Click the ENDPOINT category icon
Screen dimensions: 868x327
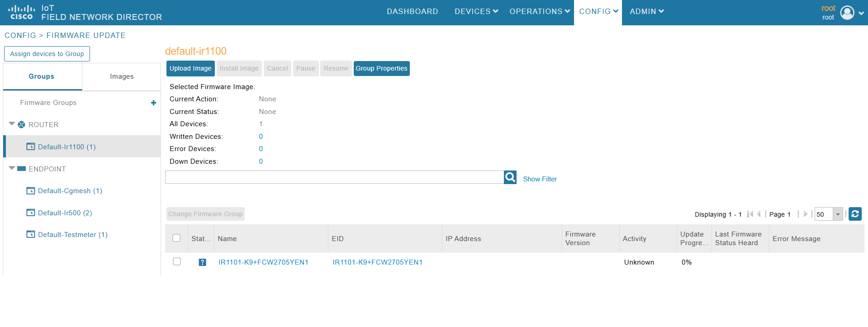pyautogui.click(x=21, y=169)
